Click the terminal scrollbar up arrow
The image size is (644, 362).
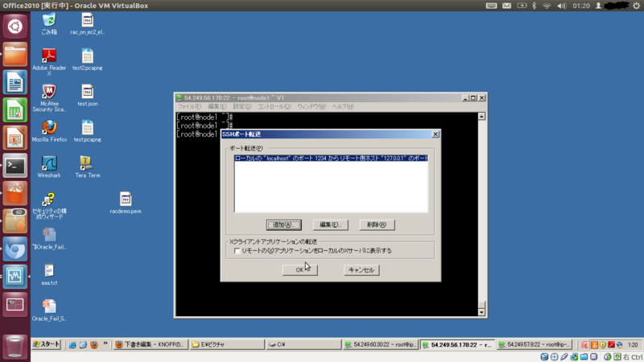481,117
